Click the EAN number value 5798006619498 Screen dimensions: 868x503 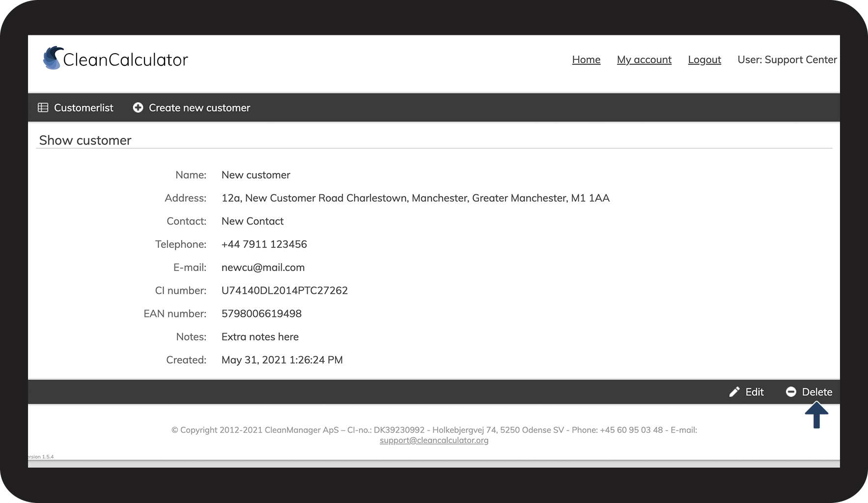click(x=261, y=314)
